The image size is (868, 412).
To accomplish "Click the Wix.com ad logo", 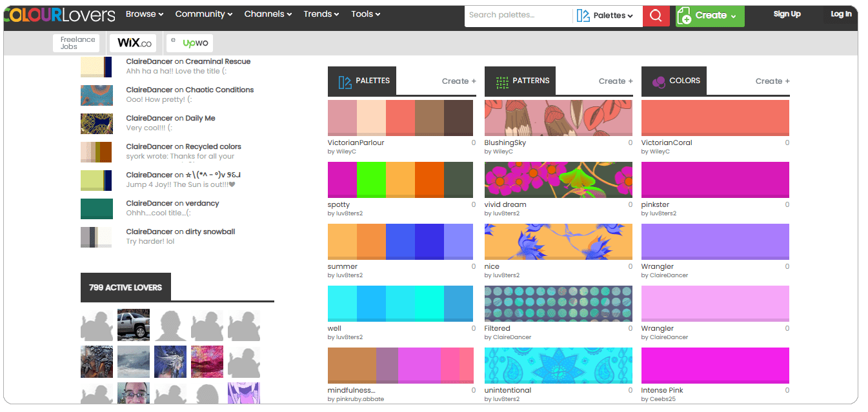I will pyautogui.click(x=134, y=43).
